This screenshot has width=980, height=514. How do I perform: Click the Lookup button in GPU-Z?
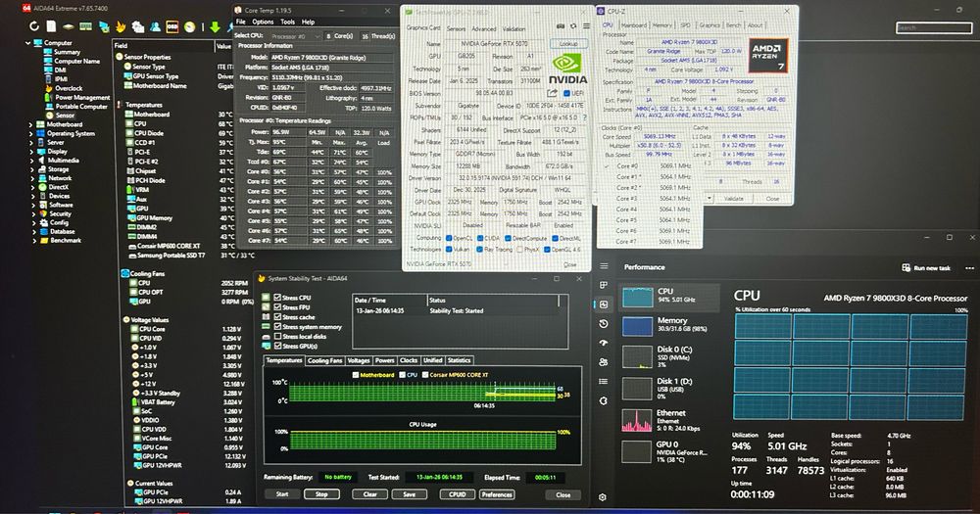coord(568,44)
